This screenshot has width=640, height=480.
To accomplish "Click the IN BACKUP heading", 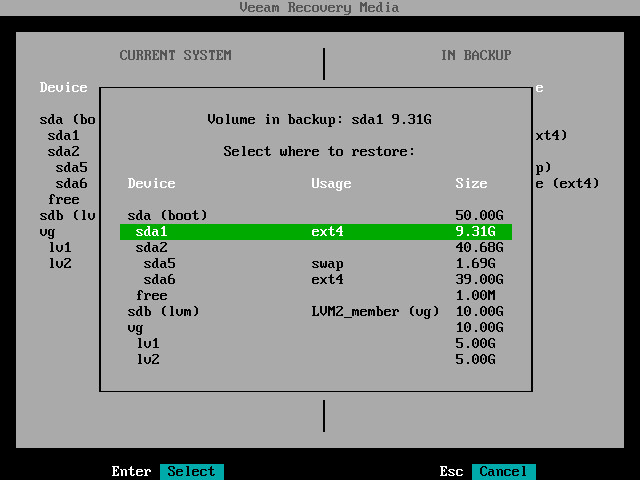I will tap(476, 55).
